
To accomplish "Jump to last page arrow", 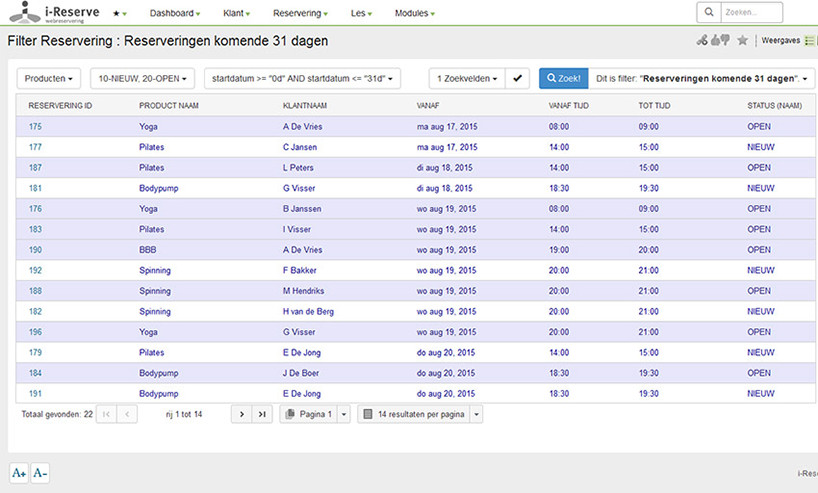I will click(x=261, y=414).
